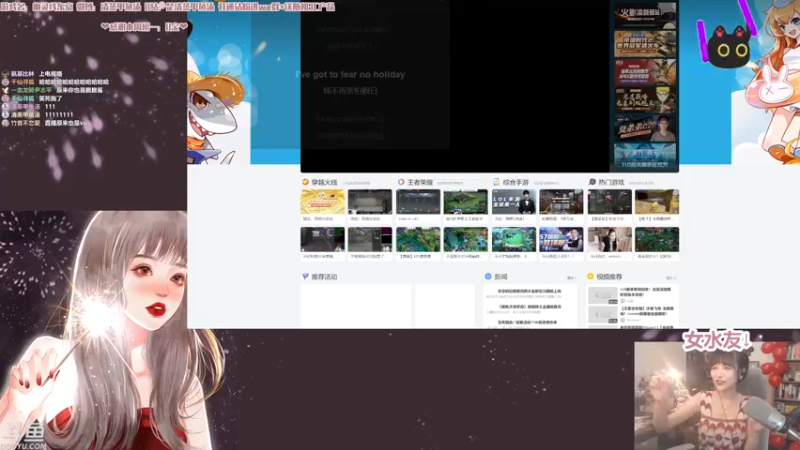Click the first empty card under 推荐活动
This screenshot has height=450, width=800.
[356, 306]
